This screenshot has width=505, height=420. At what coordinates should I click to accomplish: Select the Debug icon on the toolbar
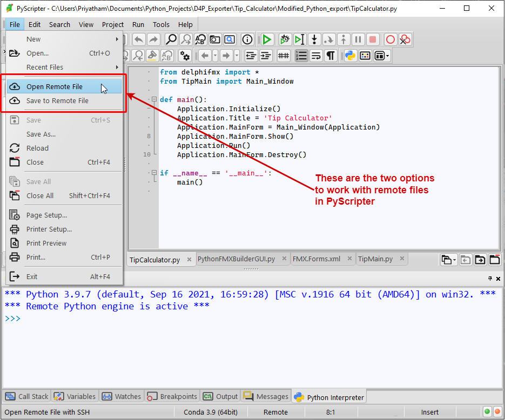point(285,39)
